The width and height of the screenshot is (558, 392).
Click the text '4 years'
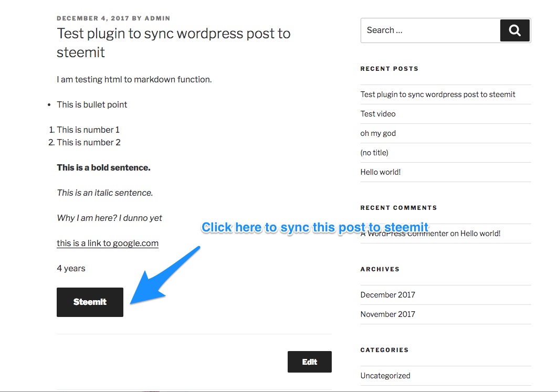[x=71, y=268]
